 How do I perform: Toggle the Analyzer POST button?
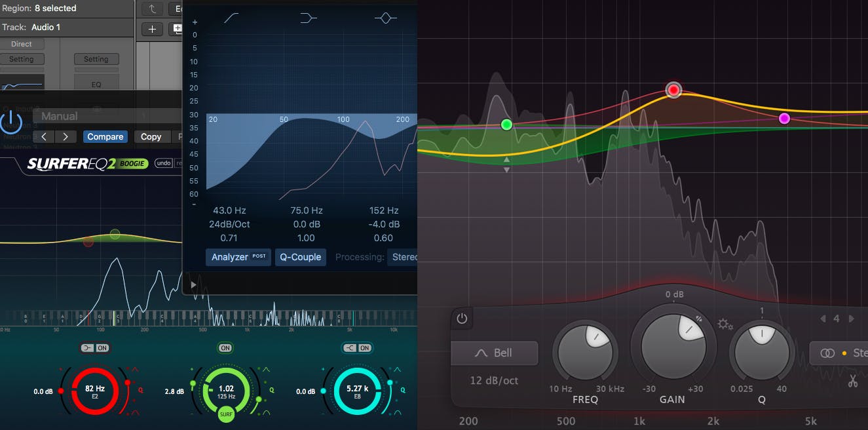pyautogui.click(x=238, y=257)
